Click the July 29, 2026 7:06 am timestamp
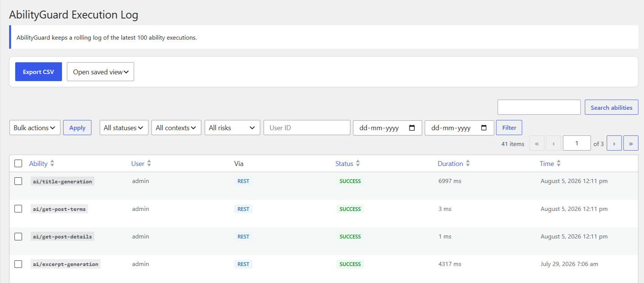Viewport: 644px width, 283px height. click(569, 264)
